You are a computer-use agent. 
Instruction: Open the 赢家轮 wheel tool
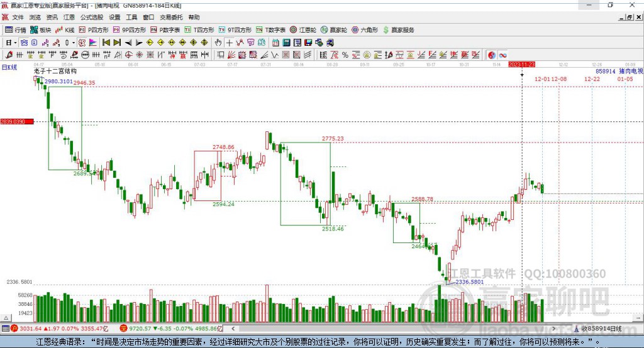pyautogui.click(x=334, y=30)
